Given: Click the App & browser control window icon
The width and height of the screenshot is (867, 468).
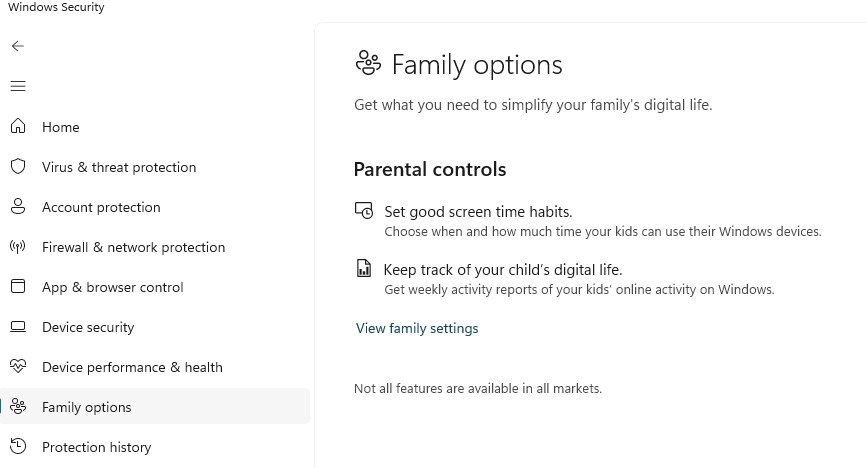Looking at the screenshot, I should [x=18, y=287].
